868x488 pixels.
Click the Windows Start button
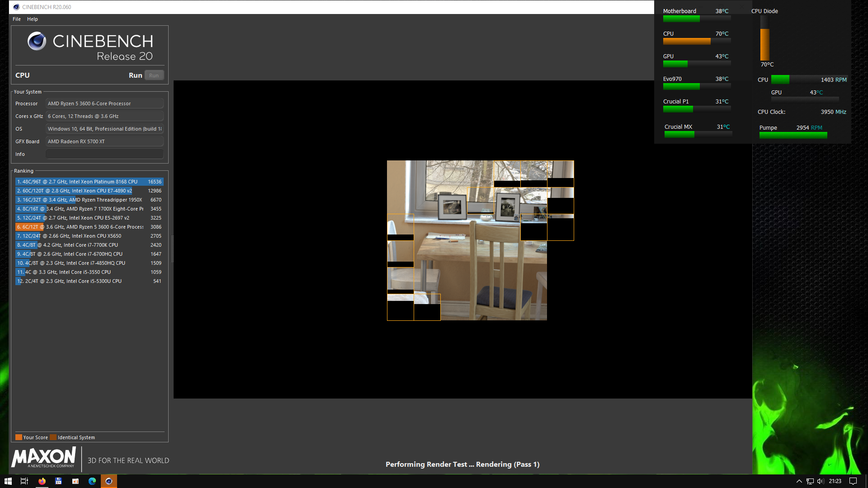click(8, 481)
